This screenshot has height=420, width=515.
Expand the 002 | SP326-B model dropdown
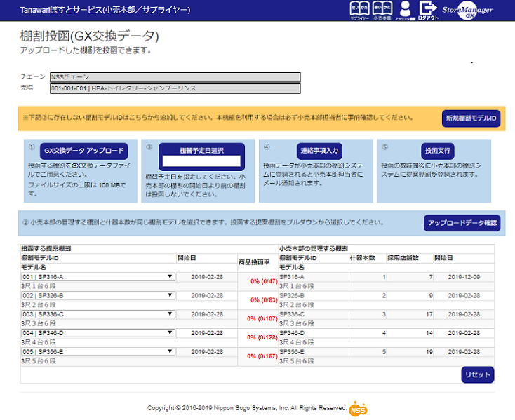(x=98, y=295)
